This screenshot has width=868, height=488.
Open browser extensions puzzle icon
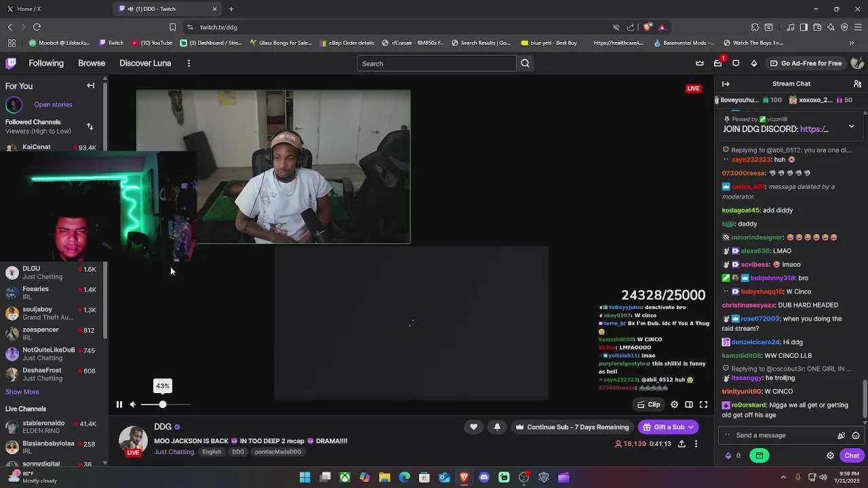[755, 27]
